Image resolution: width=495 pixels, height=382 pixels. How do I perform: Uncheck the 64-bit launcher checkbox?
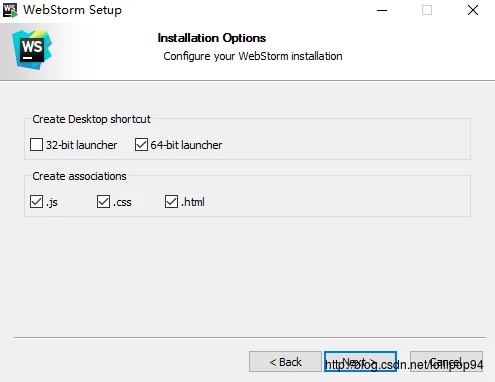click(141, 145)
